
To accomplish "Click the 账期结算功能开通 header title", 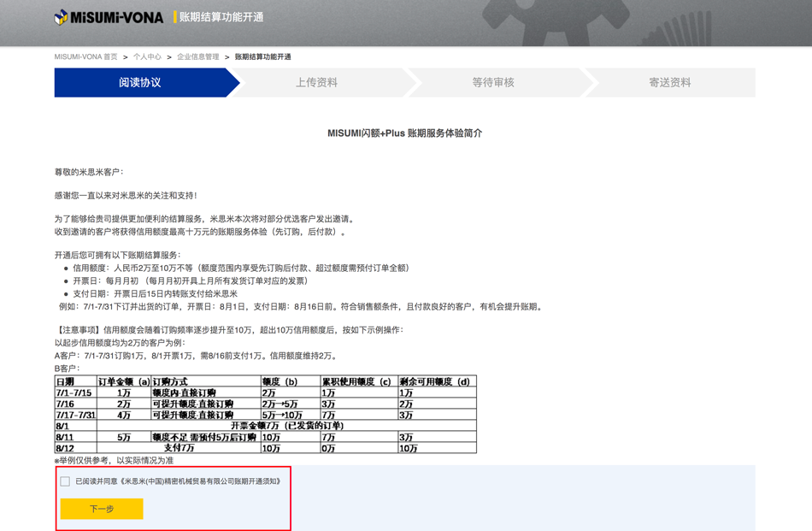I will [221, 17].
